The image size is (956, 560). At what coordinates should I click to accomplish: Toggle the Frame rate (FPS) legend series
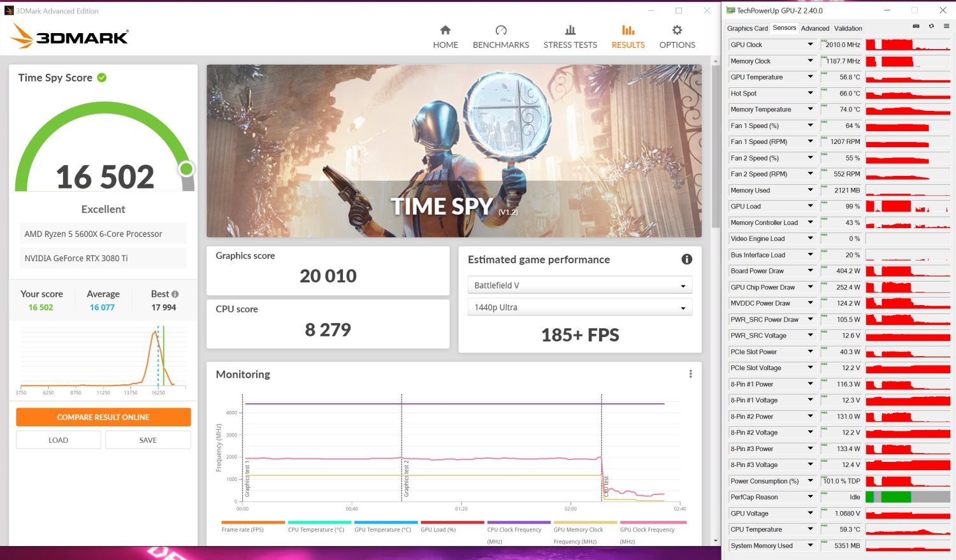(x=243, y=529)
